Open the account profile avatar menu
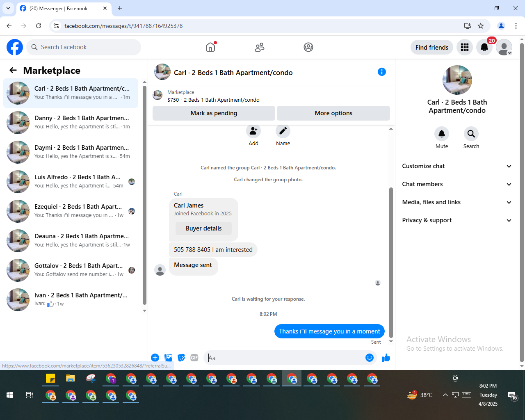Image resolution: width=525 pixels, height=420 pixels. 504,47
